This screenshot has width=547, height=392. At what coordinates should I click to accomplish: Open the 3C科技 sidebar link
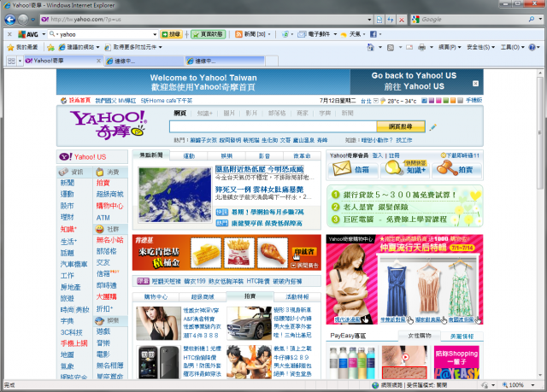point(72,332)
